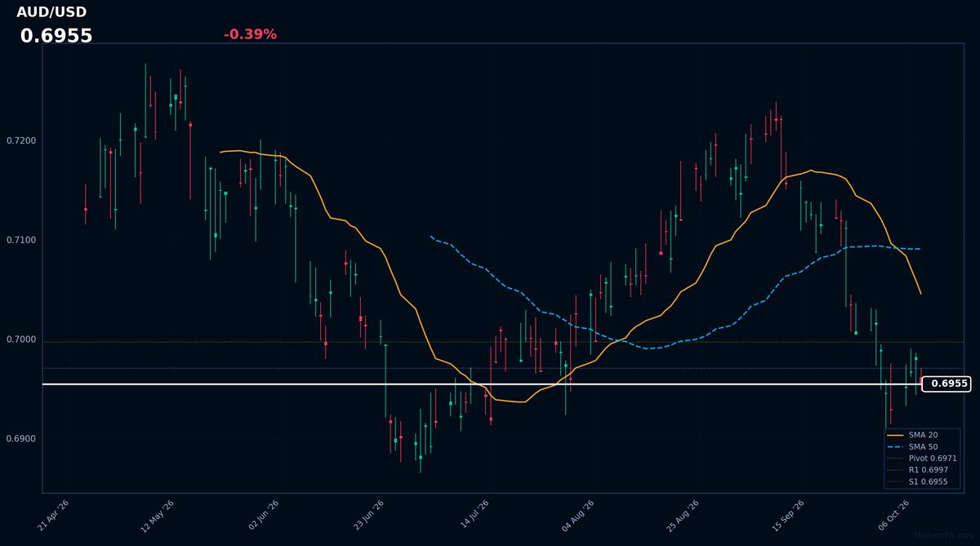980x546 pixels.
Task: Click the 15 Sep '26 date label
Action: (789, 517)
